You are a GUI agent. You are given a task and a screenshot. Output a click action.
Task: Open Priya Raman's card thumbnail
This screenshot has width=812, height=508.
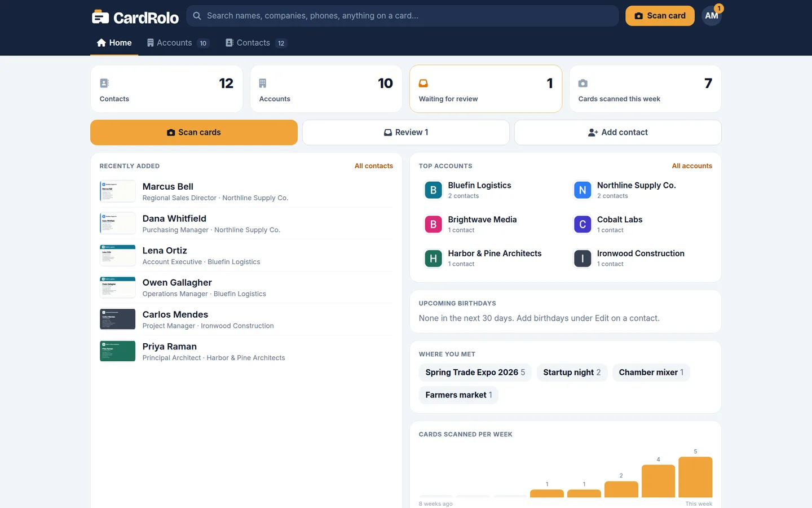(x=118, y=351)
